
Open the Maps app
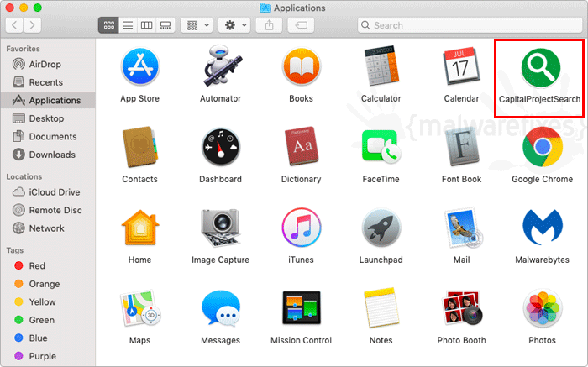140,308
